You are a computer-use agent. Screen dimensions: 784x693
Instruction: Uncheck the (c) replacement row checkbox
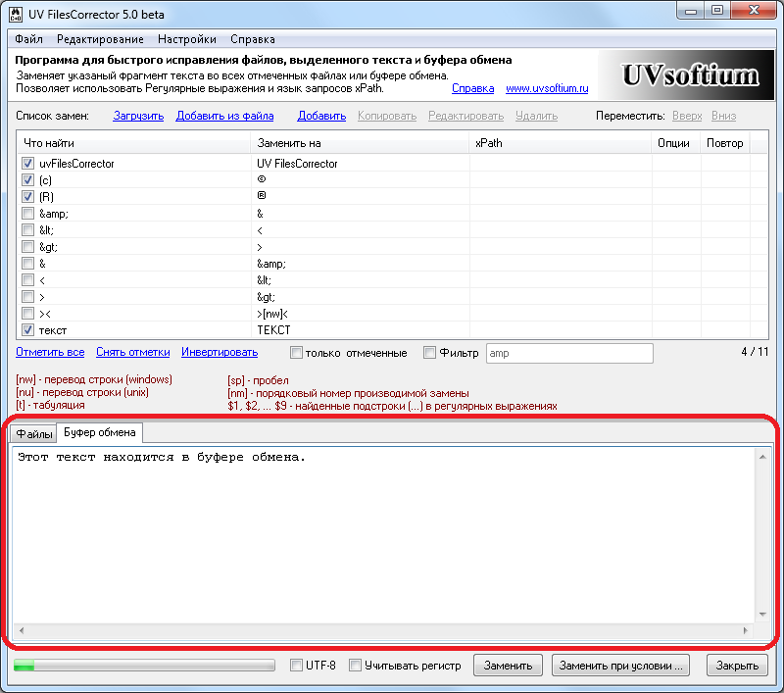click(27, 180)
